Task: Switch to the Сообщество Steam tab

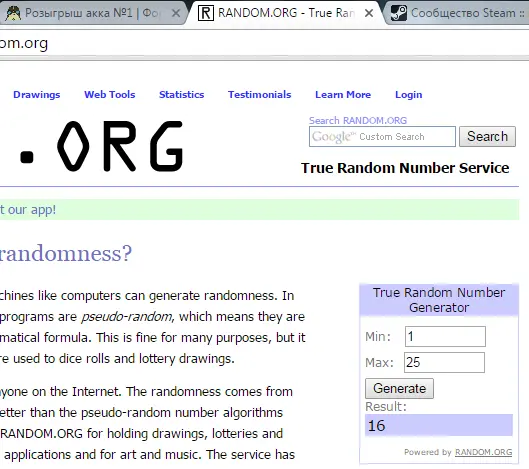Action: pos(459,13)
